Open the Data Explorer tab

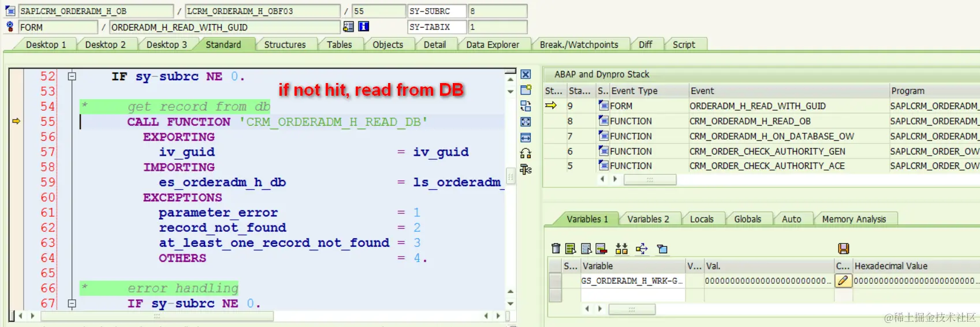tap(493, 44)
